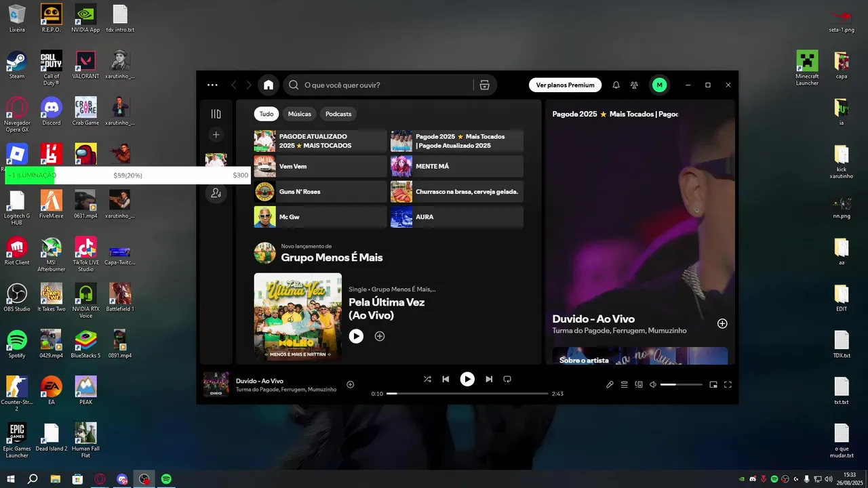This screenshot has width=868, height=488.
Task: Open BlueStacks 5 desktop shortcut
Action: (x=85, y=344)
